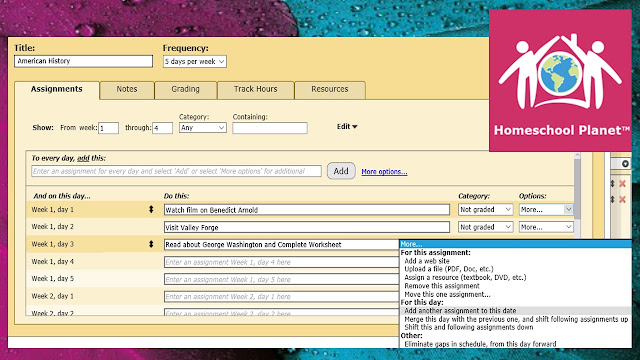Choose Shift this and following assignments down
The width and height of the screenshot is (640, 360).
coord(469,327)
